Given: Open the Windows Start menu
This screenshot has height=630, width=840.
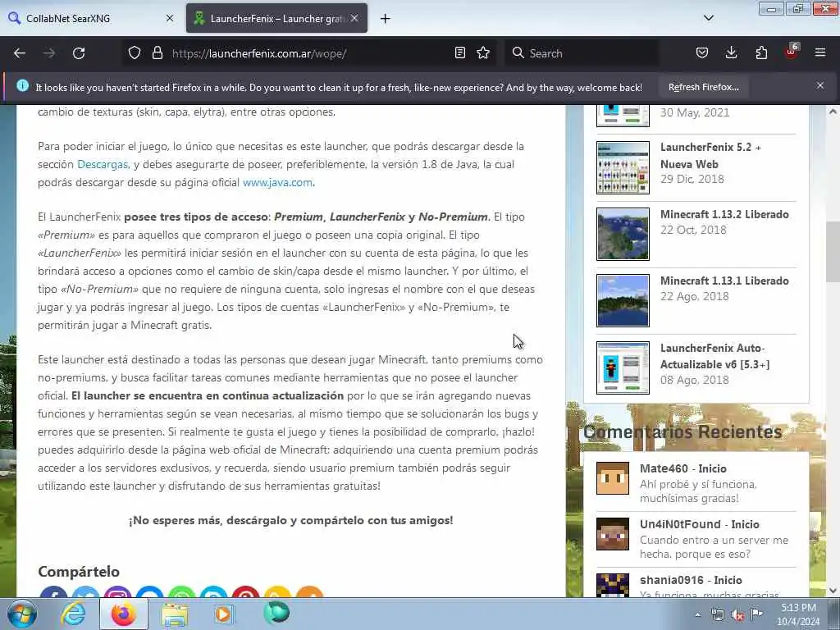Looking at the screenshot, I should pyautogui.click(x=22, y=614).
